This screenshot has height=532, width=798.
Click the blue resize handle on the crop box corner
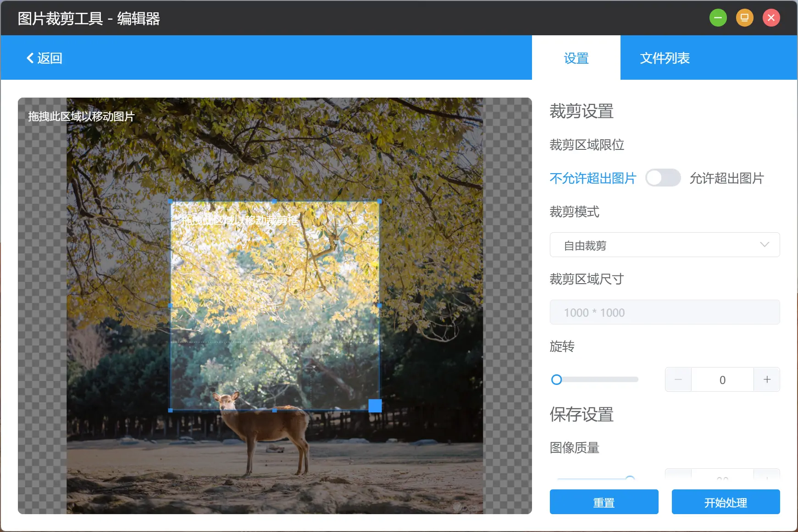click(374, 406)
